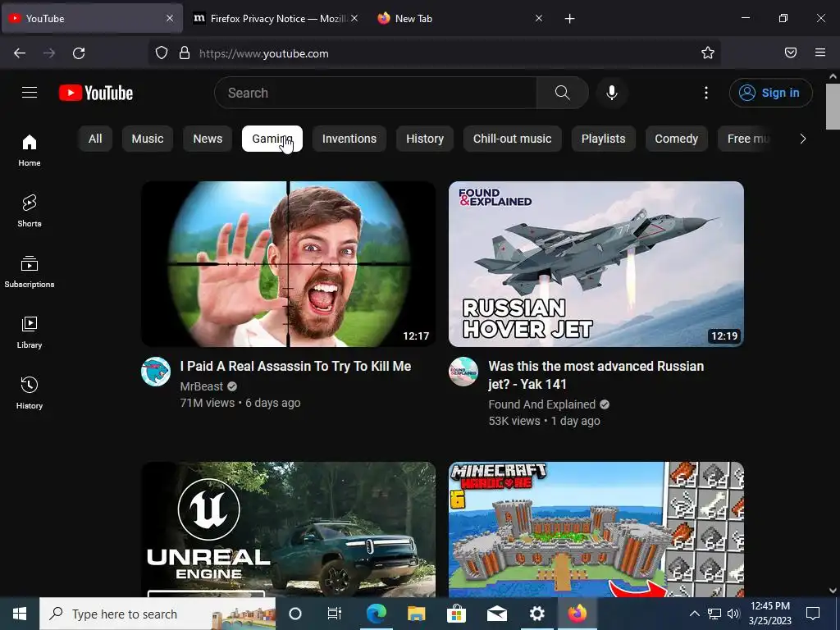This screenshot has width=840, height=630.
Task: Open Save to Pocket icon
Action: pos(791,52)
